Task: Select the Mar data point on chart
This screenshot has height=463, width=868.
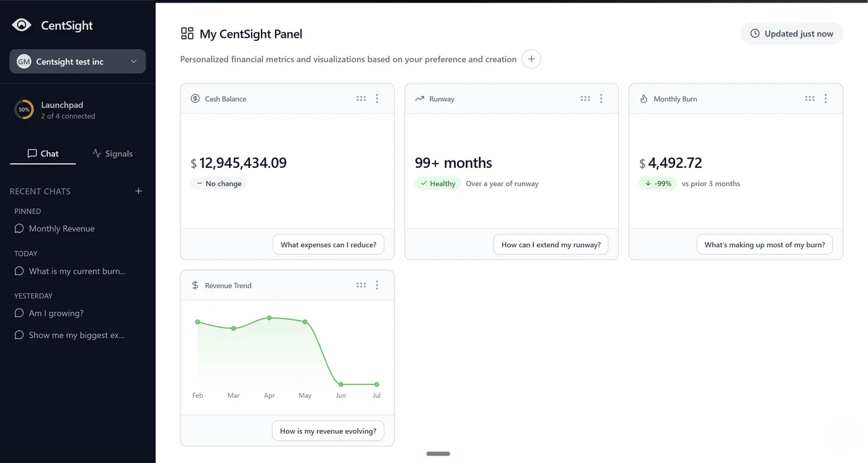Action: point(234,328)
